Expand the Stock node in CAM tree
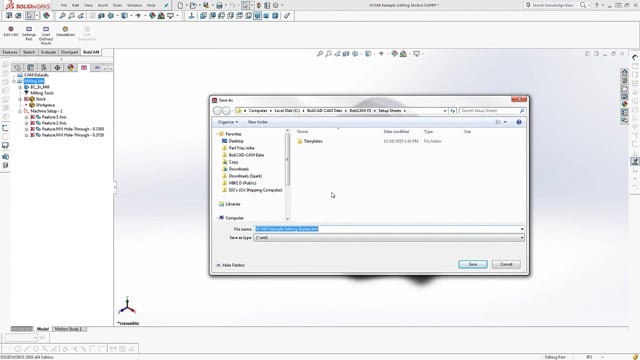The width and height of the screenshot is (640, 360). pyautogui.click(x=20, y=99)
